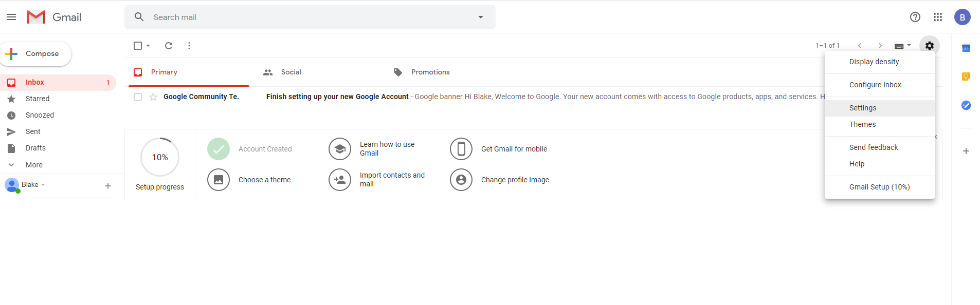Go to the older page arrow

[880, 46]
